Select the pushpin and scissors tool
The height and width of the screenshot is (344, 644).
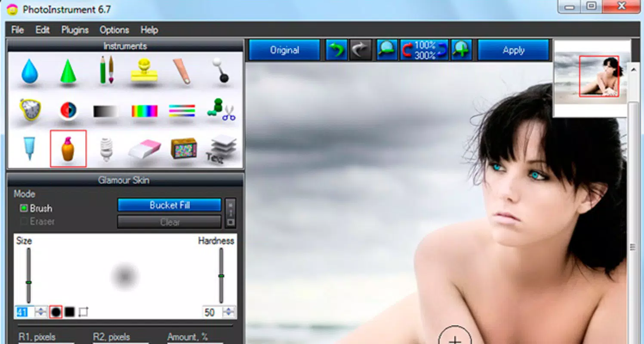(221, 110)
